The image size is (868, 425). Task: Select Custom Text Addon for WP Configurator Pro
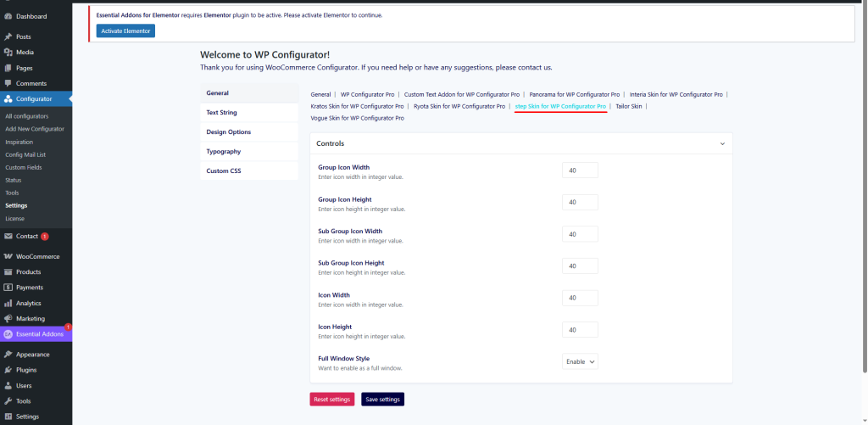[x=462, y=95]
